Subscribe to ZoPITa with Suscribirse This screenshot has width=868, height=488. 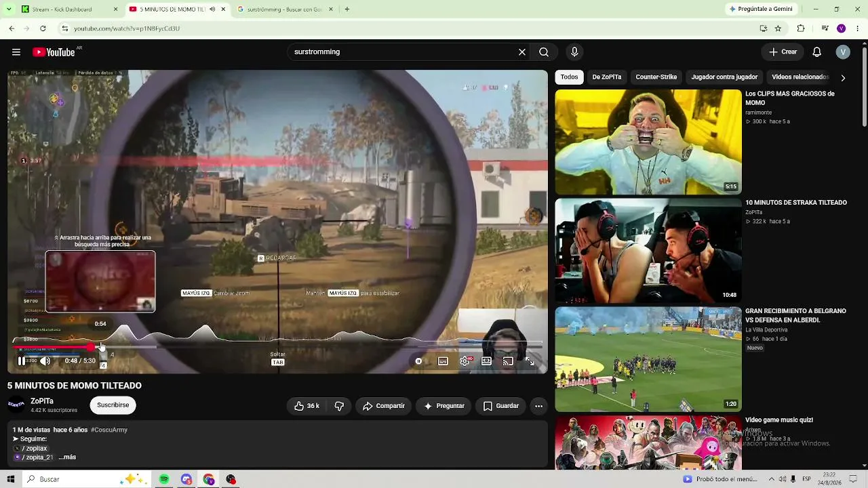[x=113, y=405]
